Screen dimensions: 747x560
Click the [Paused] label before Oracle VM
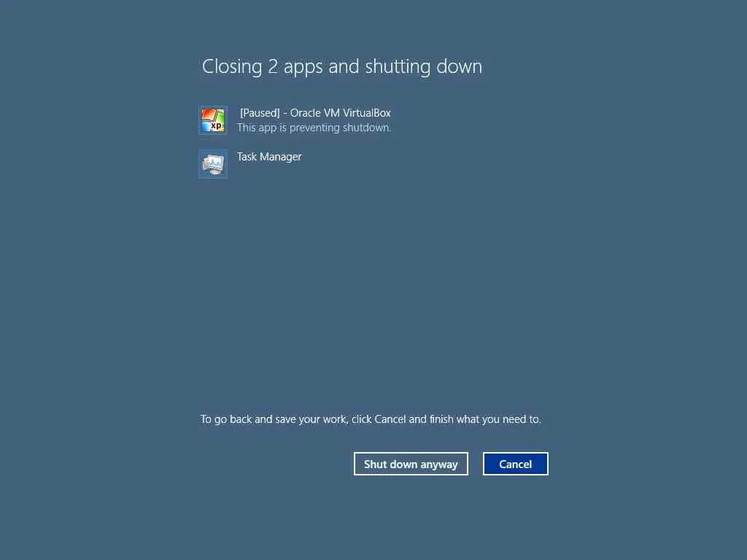pyautogui.click(x=260, y=113)
